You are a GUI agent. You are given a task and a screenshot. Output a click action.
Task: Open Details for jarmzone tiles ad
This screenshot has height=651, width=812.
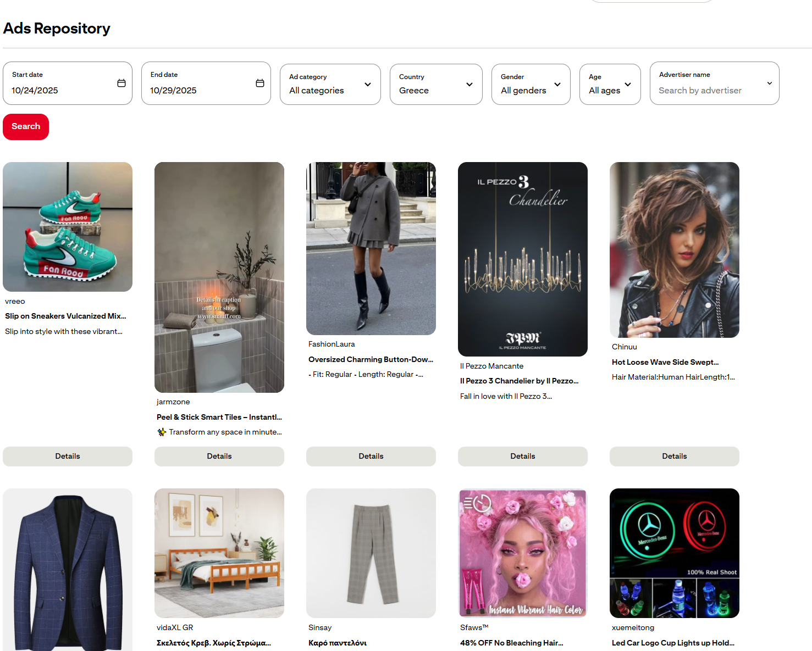(x=219, y=457)
